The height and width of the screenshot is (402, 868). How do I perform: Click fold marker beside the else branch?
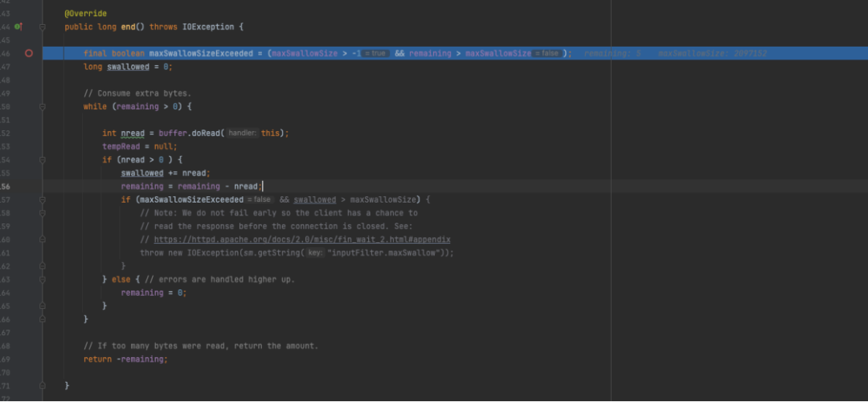tap(42, 279)
